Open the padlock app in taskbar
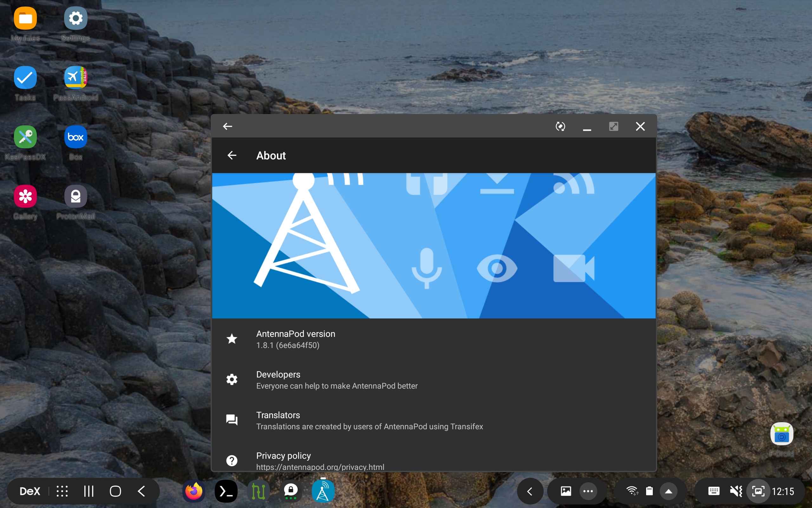 coord(291,491)
